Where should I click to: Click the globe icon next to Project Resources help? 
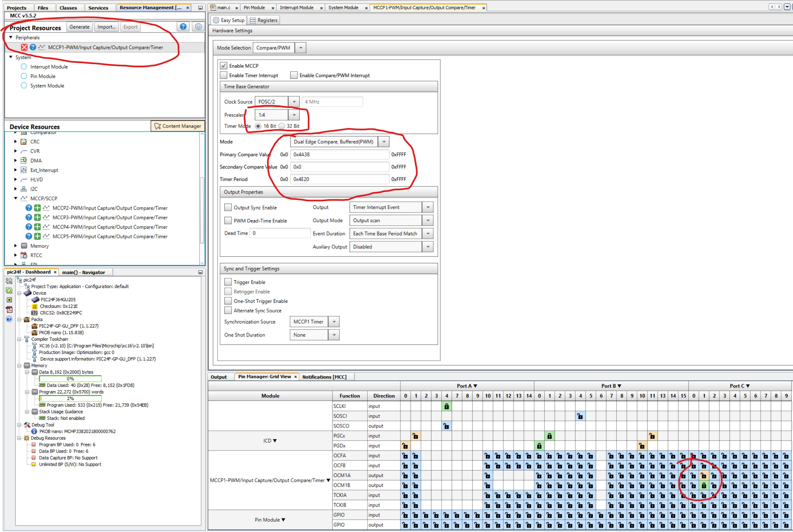[x=198, y=27]
